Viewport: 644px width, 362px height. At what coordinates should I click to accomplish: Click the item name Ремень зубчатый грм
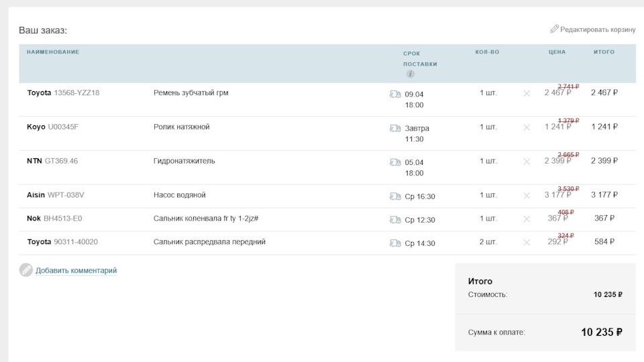[191, 93]
